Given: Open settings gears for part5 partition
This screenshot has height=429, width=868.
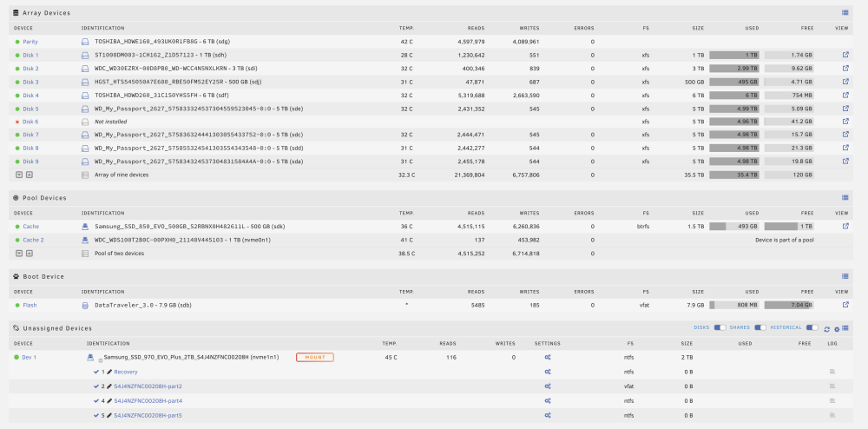Looking at the screenshot, I should click(548, 415).
